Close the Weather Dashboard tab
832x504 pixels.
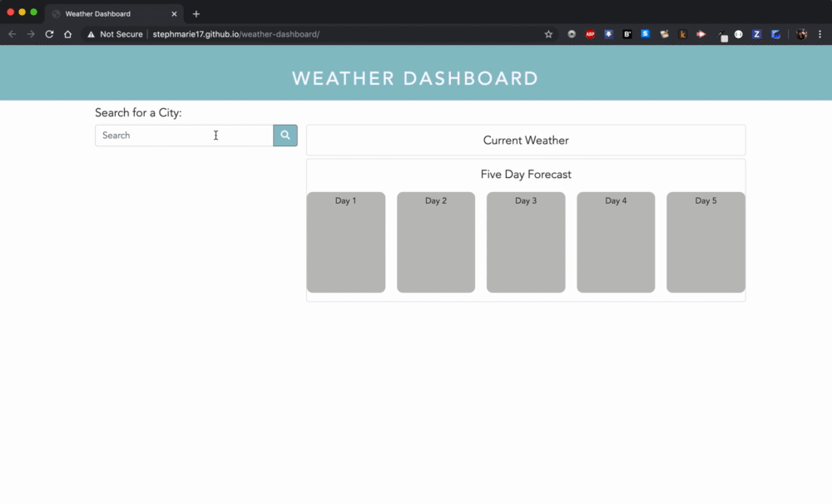pos(174,14)
